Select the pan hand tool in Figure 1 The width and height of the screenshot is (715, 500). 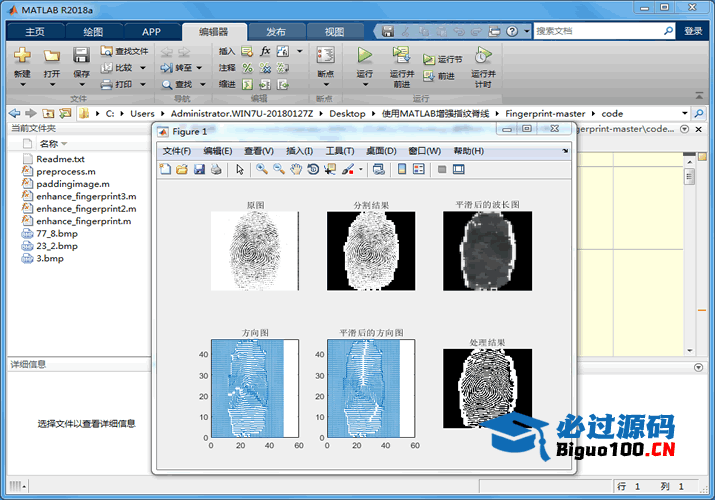(295, 170)
